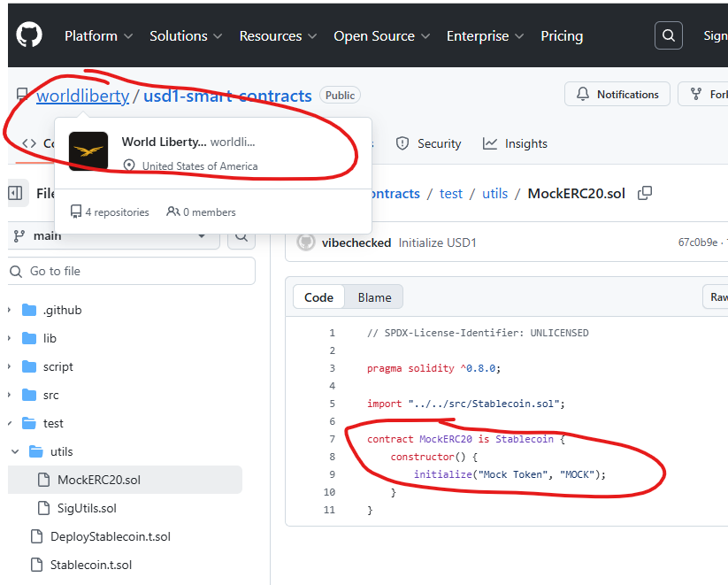The image size is (728, 585).
Task: Switch to the Insights tab
Action: 515,143
